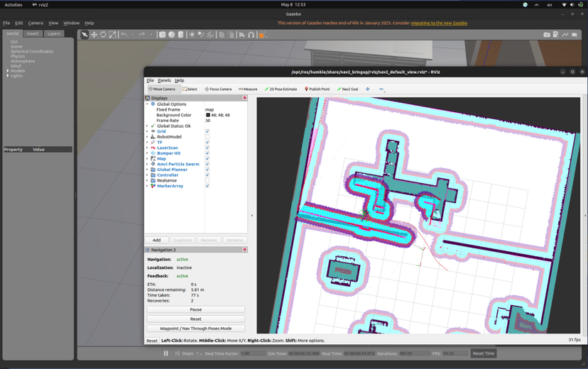
Task: Click the blue minus remove-tool icon
Action: coord(381,89)
